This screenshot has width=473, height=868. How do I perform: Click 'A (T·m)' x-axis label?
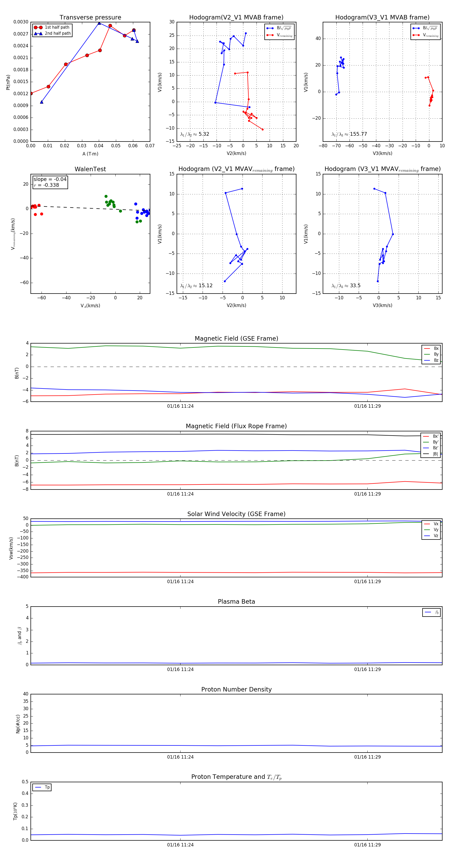pos(90,154)
